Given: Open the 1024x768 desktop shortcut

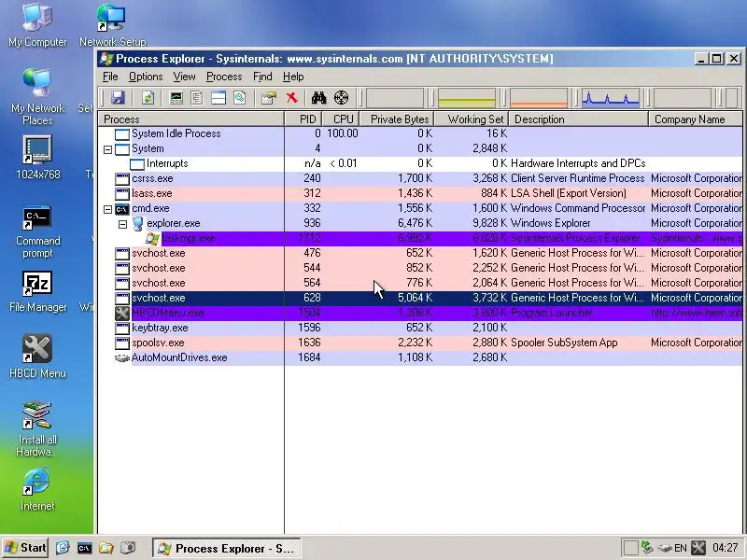Looking at the screenshot, I should (37, 157).
